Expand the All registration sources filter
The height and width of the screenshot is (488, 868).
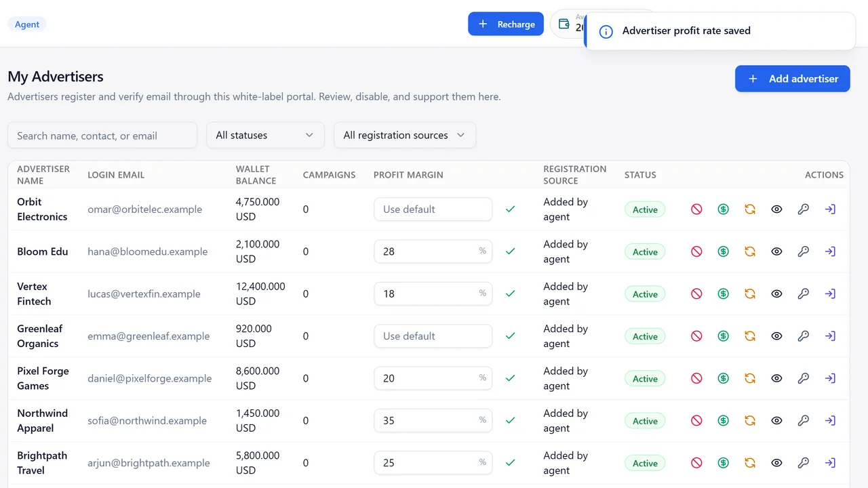pos(405,135)
